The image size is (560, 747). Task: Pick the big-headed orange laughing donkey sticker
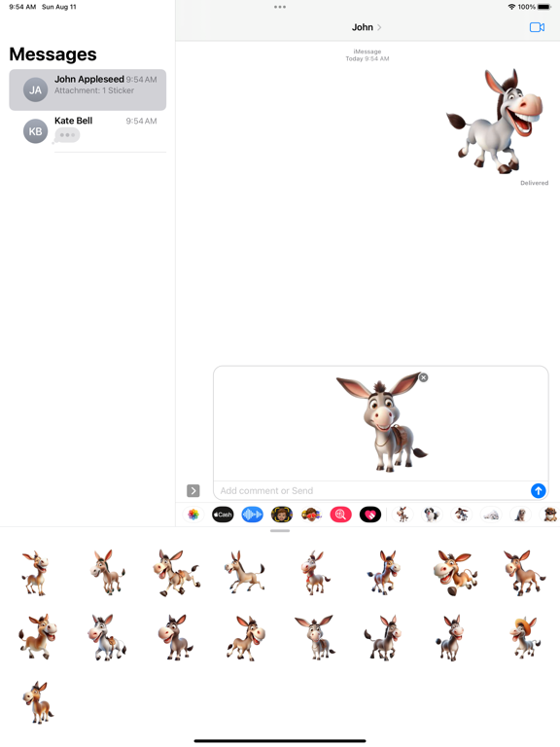click(455, 573)
